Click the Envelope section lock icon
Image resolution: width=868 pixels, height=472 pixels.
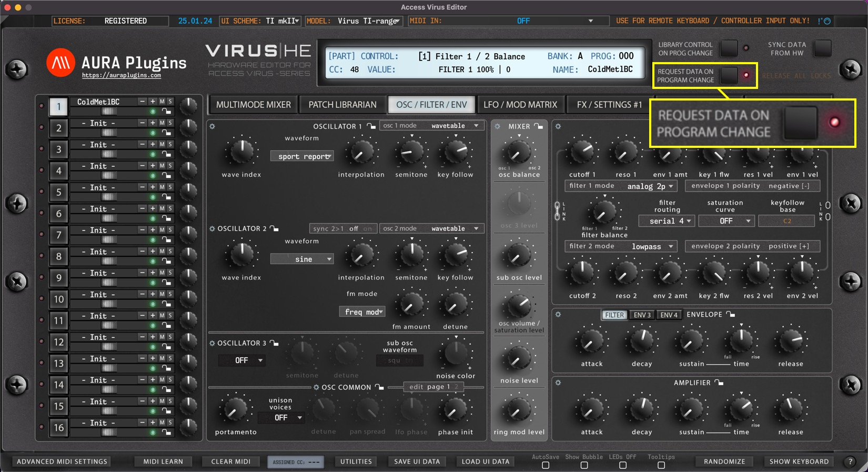point(731,315)
